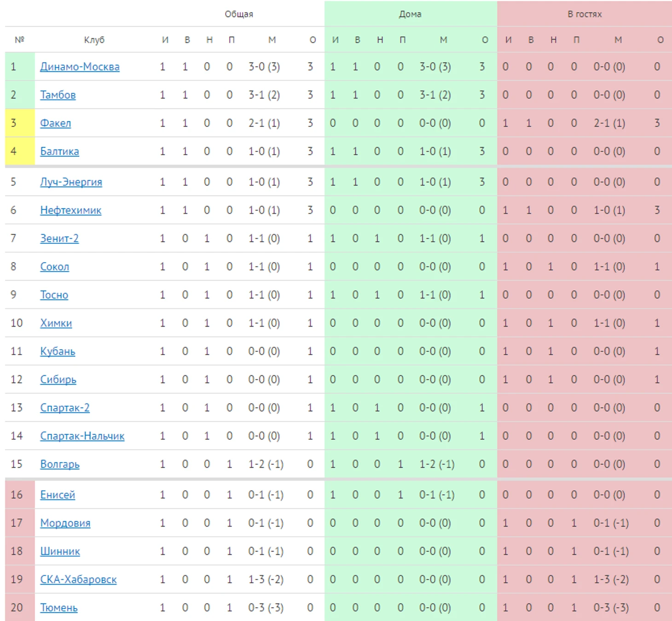Click the Химки link
Viewport: 672px width, 621px height.
(56, 323)
